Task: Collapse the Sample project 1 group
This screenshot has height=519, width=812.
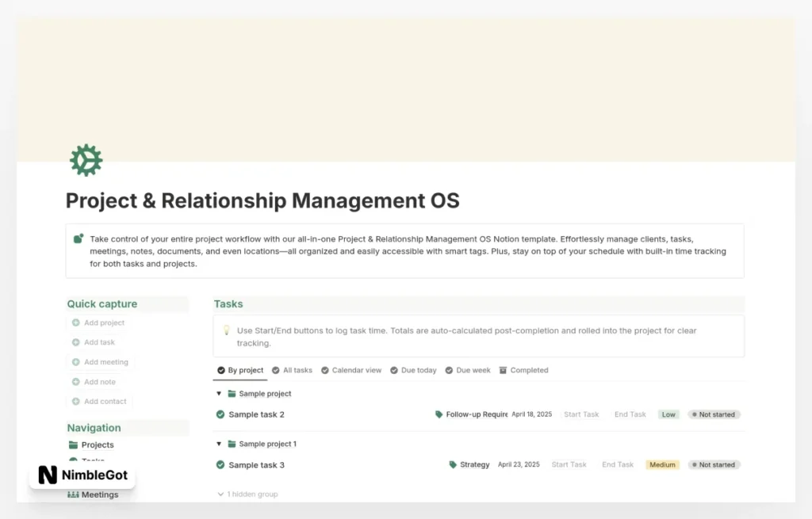Action: pyautogui.click(x=218, y=444)
